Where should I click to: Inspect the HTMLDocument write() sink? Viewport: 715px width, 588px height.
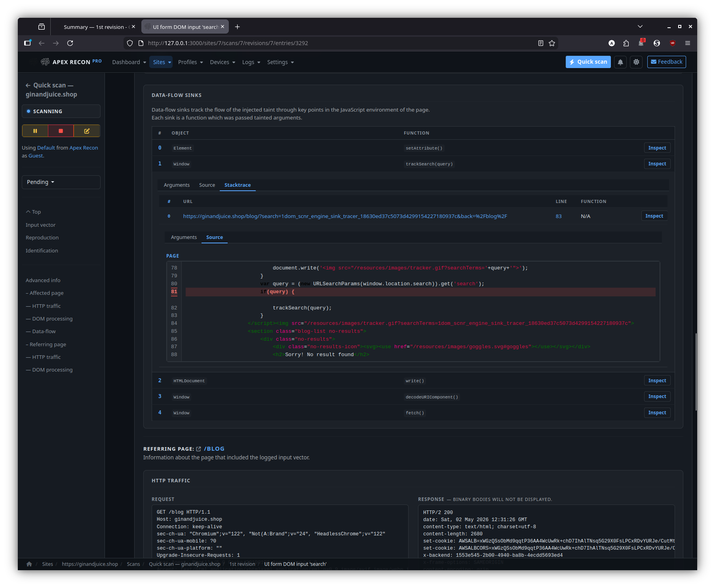[x=657, y=381]
